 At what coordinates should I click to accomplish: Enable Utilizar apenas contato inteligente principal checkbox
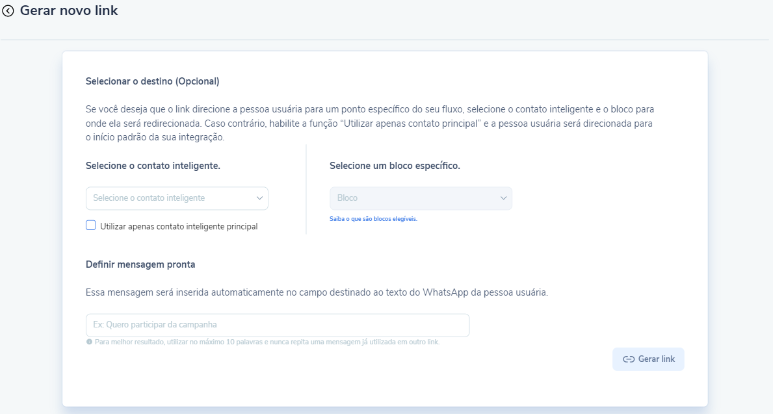[91, 226]
